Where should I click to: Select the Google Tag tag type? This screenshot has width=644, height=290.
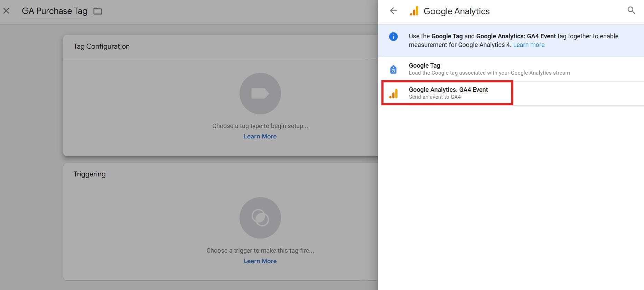tap(424, 66)
